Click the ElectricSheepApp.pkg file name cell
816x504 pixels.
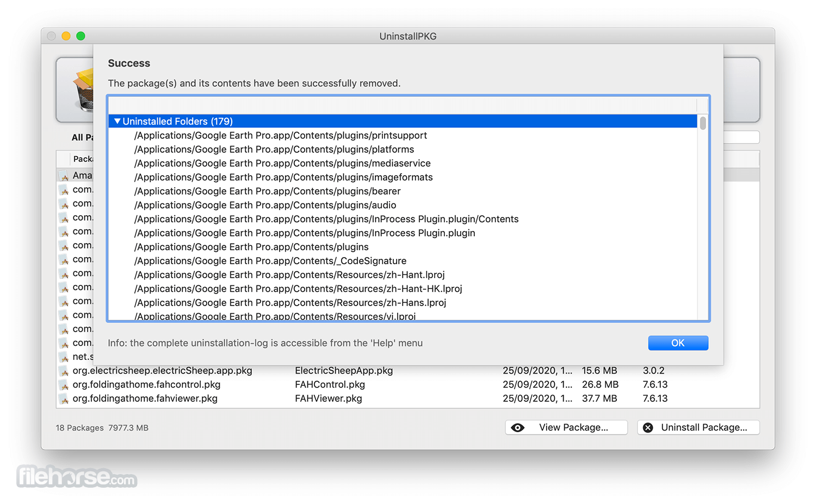(x=344, y=371)
